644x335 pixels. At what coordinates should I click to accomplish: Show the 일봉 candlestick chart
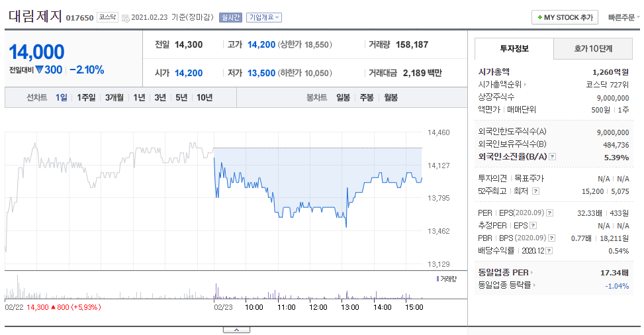[343, 97]
